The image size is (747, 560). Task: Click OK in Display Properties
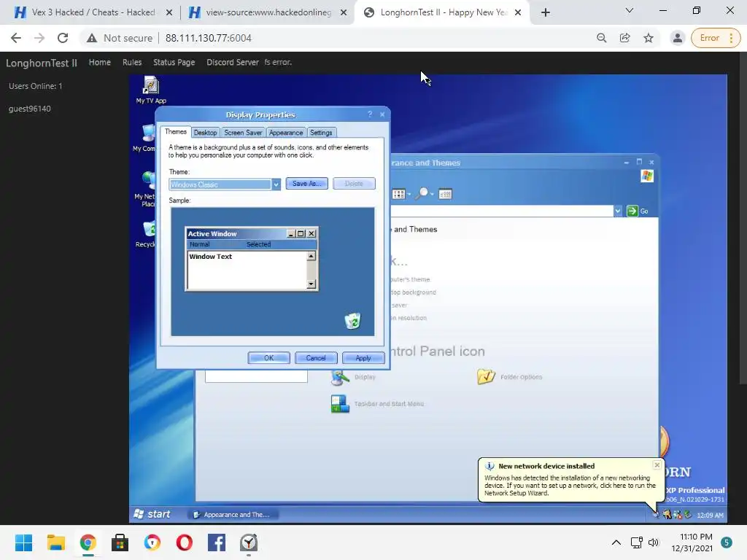(x=268, y=358)
